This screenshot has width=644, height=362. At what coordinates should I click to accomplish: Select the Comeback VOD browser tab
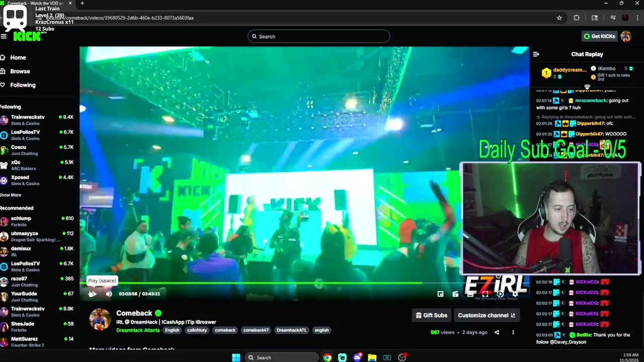click(x=38, y=4)
